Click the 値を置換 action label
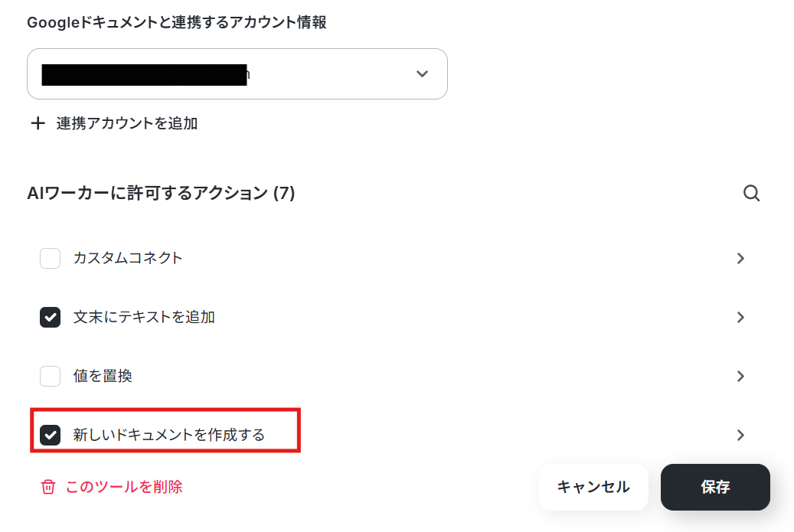Screen dimensions: 794x532 point(103,376)
